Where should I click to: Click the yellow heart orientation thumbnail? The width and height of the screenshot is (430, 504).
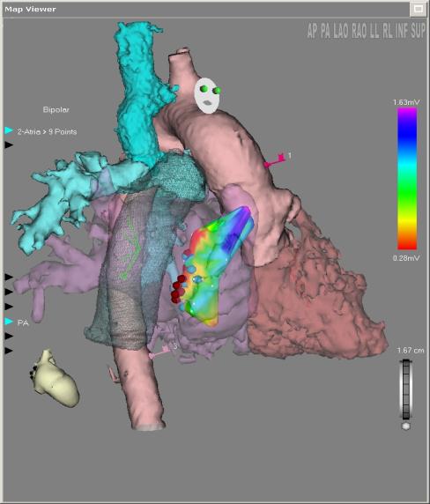click(56, 378)
